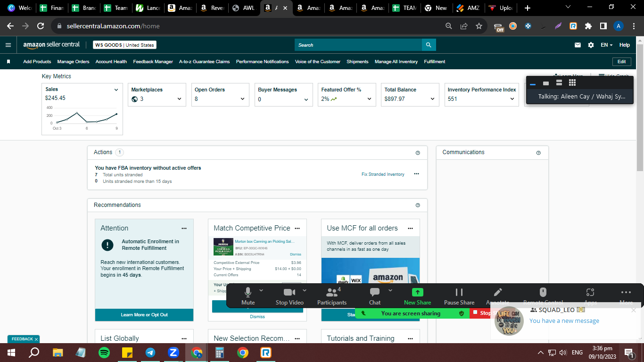Switch to the Lance browser tab

pyautogui.click(x=148, y=8)
